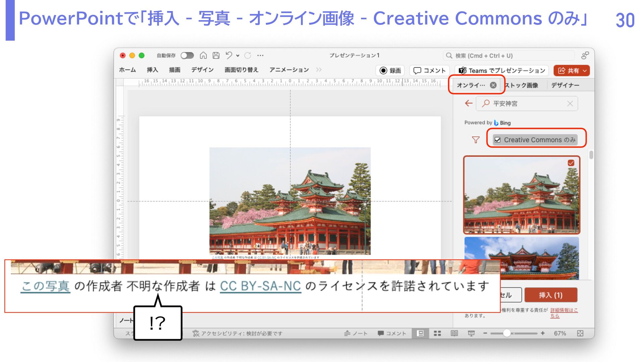Image resolution: width=644 pixels, height=362 pixels.
Task: Click the Undo arrow icon
Action: click(x=229, y=55)
